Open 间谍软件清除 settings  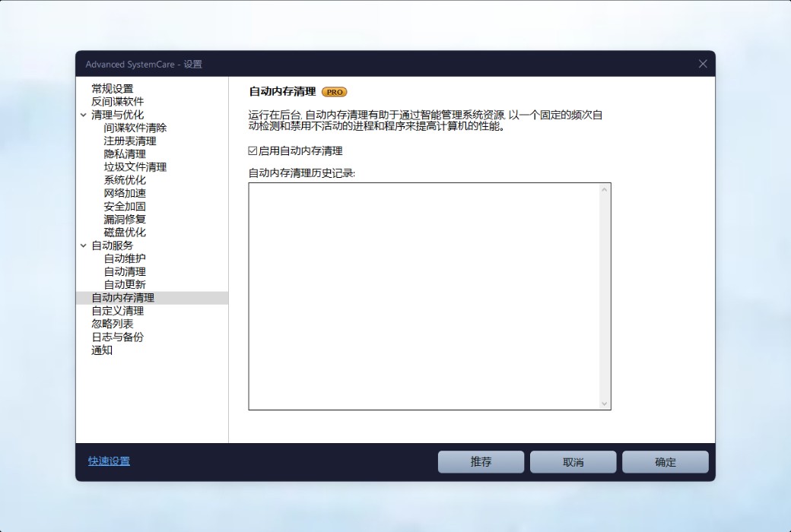(x=135, y=128)
